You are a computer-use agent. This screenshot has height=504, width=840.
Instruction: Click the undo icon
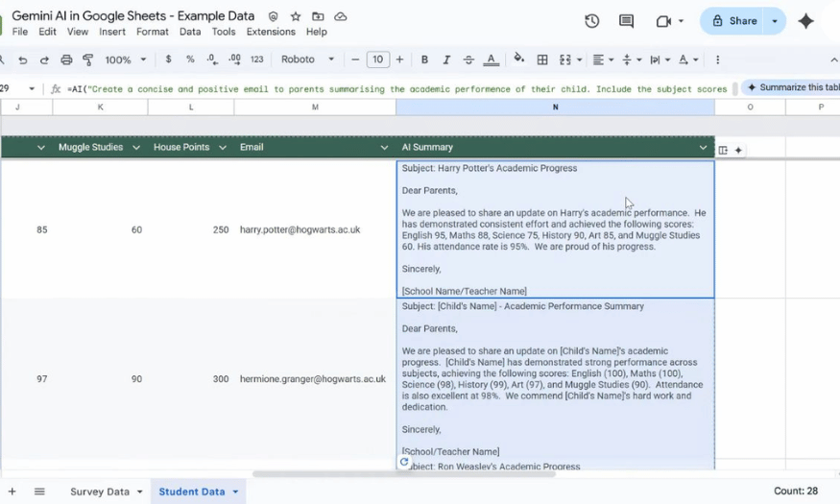(x=22, y=60)
